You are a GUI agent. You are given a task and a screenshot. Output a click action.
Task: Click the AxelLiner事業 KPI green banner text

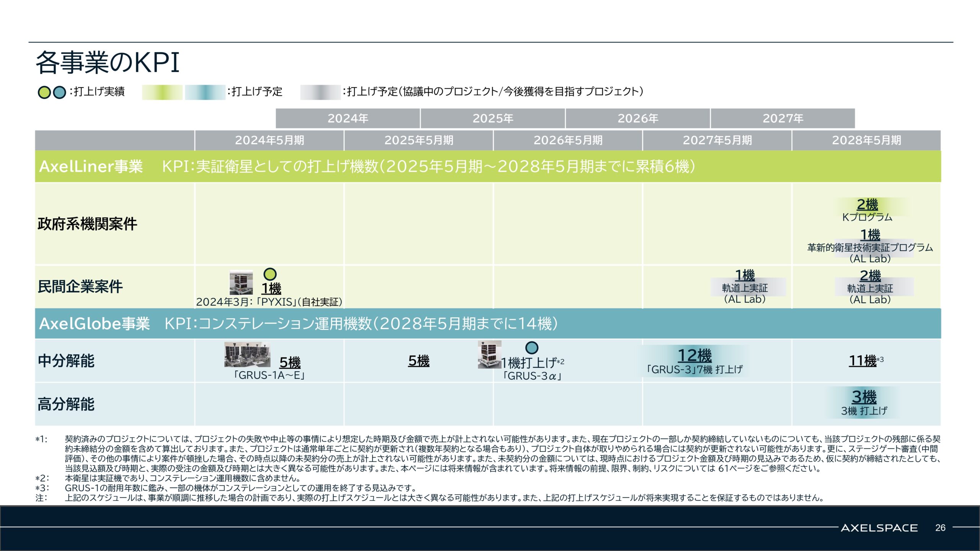pyautogui.click(x=367, y=166)
